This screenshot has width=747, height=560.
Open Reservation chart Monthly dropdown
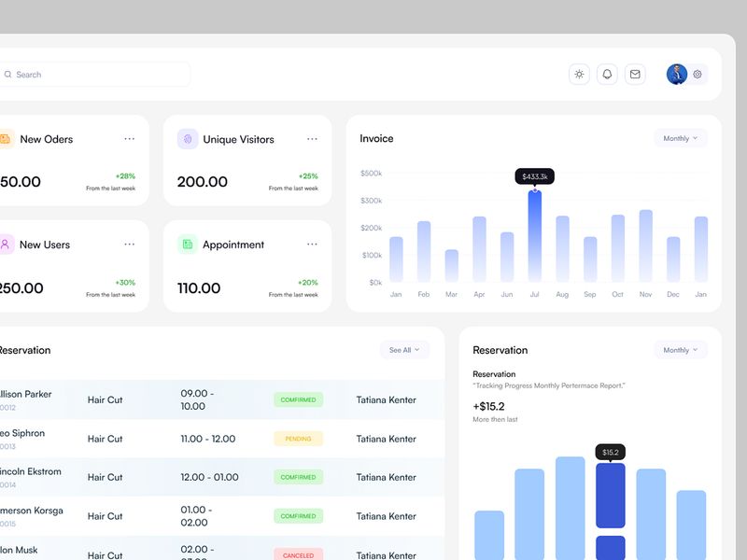pos(681,350)
